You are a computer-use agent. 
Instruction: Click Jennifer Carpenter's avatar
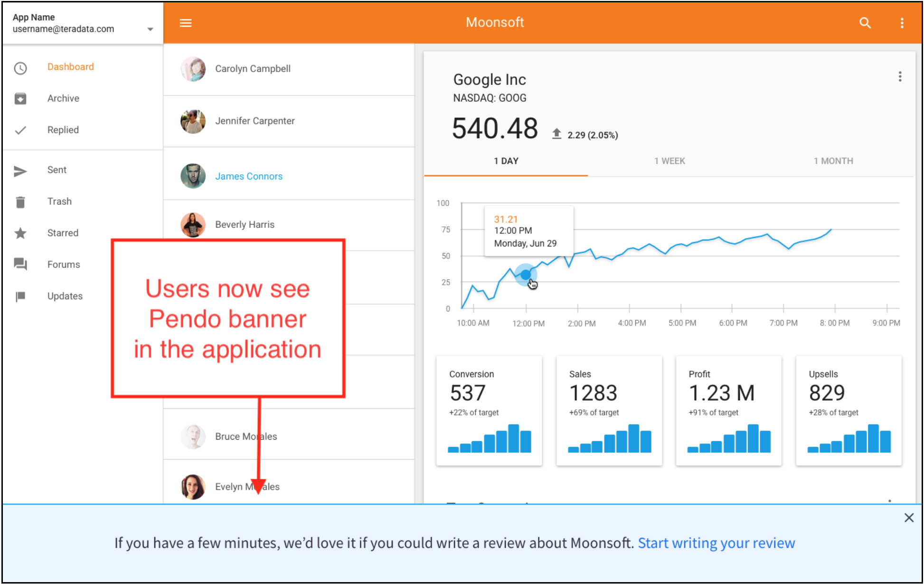[193, 122]
